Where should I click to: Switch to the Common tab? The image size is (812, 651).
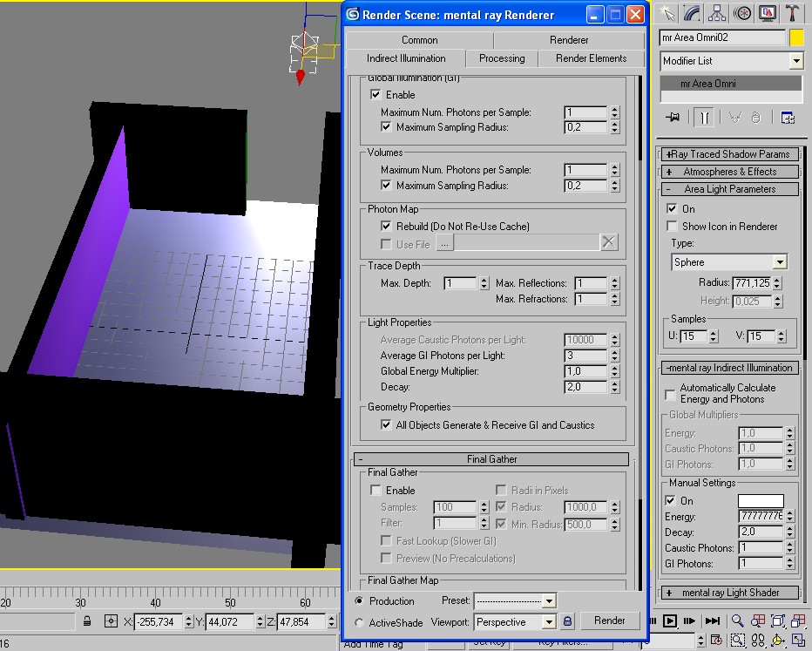[x=419, y=40]
